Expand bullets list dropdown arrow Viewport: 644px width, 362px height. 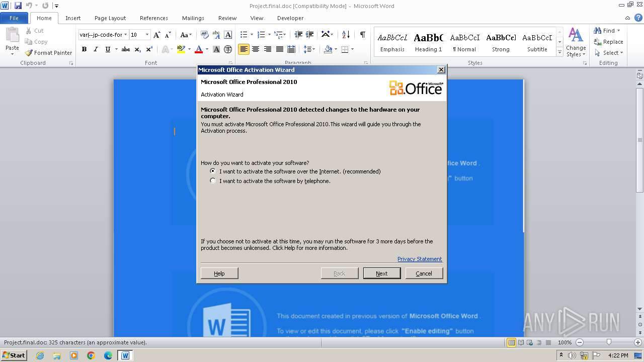click(252, 35)
